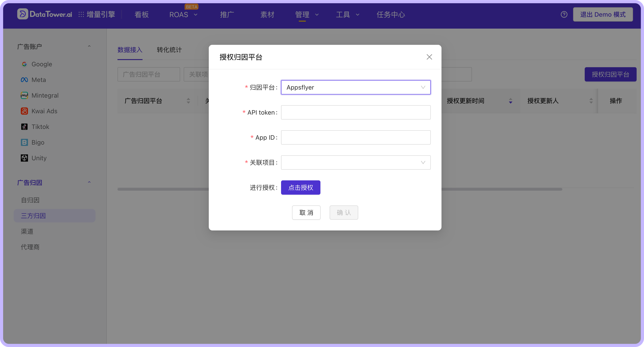Select 自归因 in the sidebar
Screen dimensions: 644x347
tap(30, 200)
